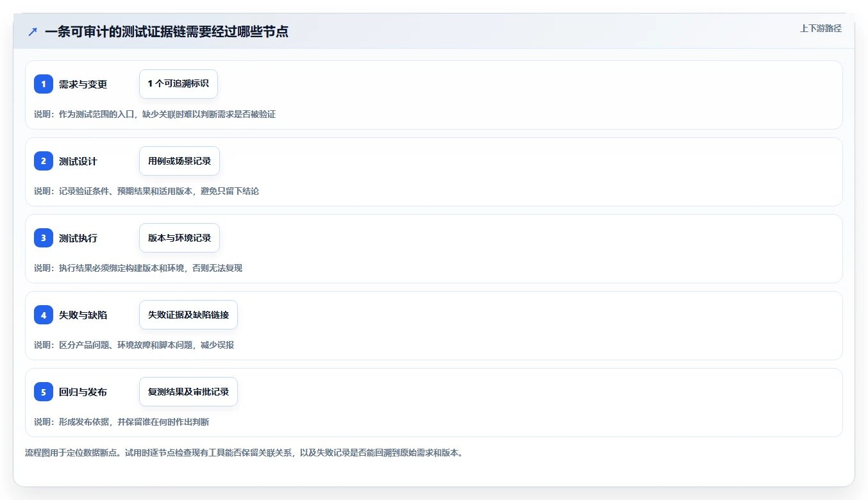Click the 需求与变更 step title
Image resolution: width=868 pixels, height=500 pixels.
tap(83, 85)
